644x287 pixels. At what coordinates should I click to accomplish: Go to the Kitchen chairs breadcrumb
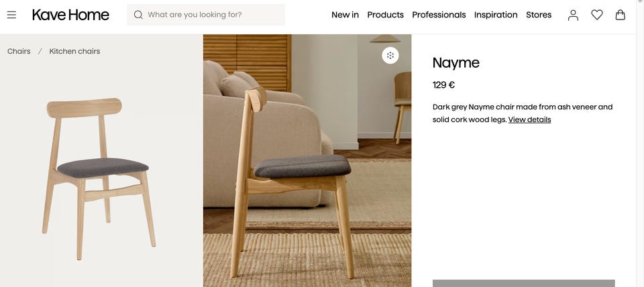point(74,52)
